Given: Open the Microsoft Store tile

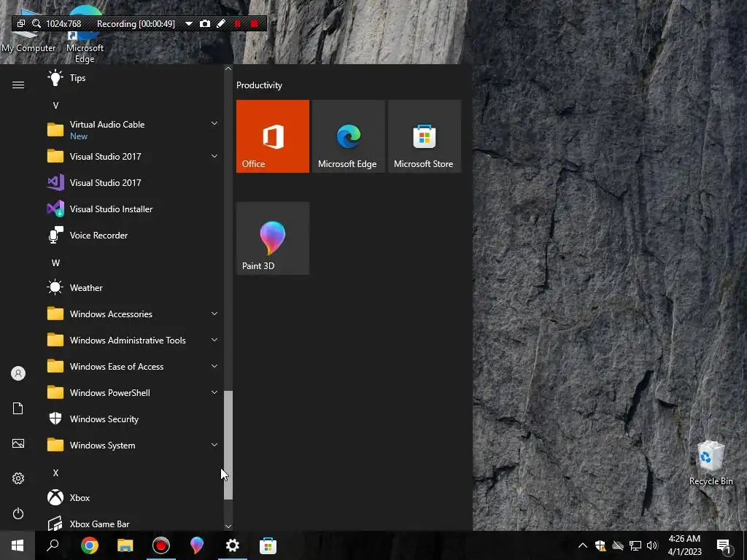Looking at the screenshot, I should [x=425, y=136].
